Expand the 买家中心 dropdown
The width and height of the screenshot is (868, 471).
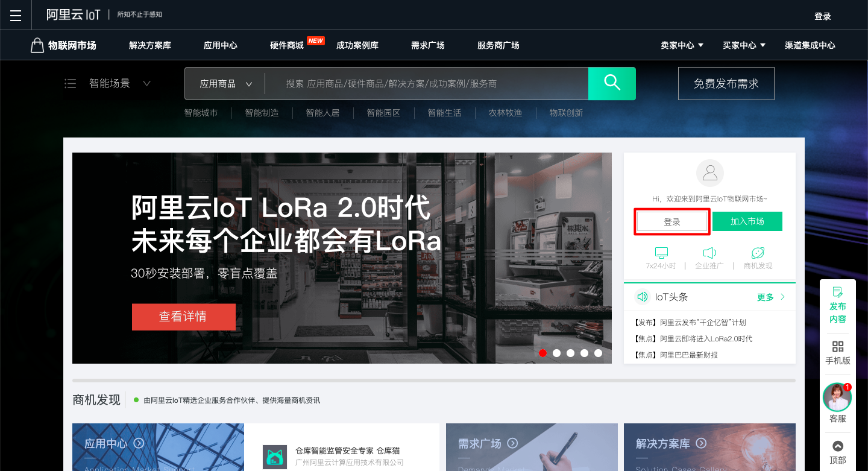744,45
